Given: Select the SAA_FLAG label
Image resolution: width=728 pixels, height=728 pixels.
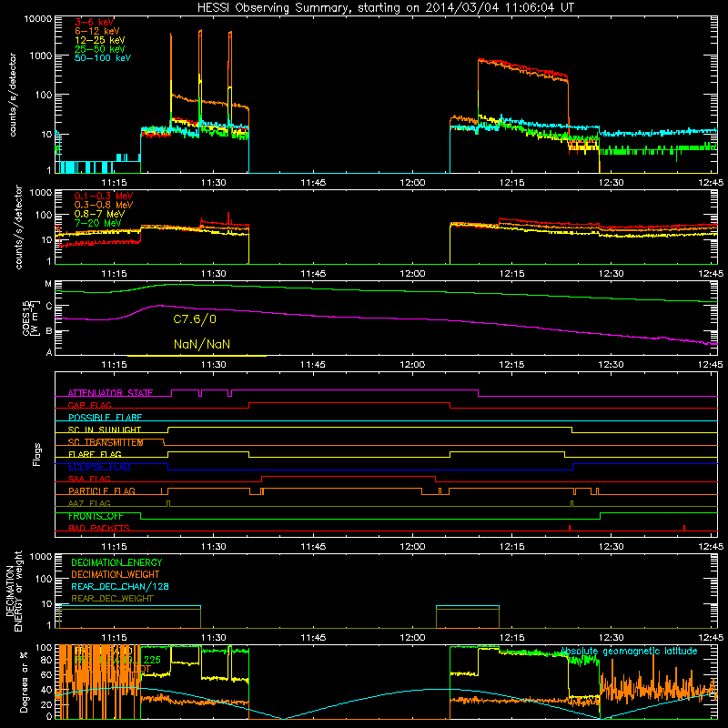Looking at the screenshot, I should click(x=89, y=479).
